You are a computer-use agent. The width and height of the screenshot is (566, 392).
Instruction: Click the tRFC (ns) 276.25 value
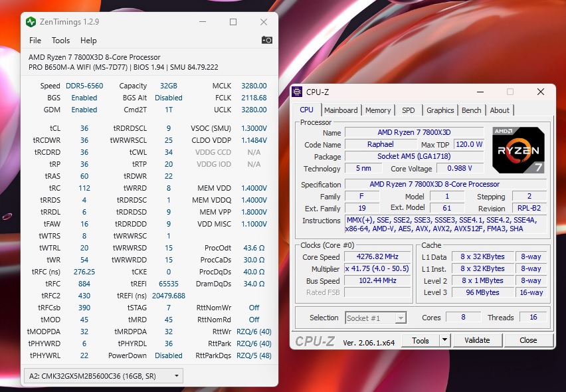pos(84,272)
